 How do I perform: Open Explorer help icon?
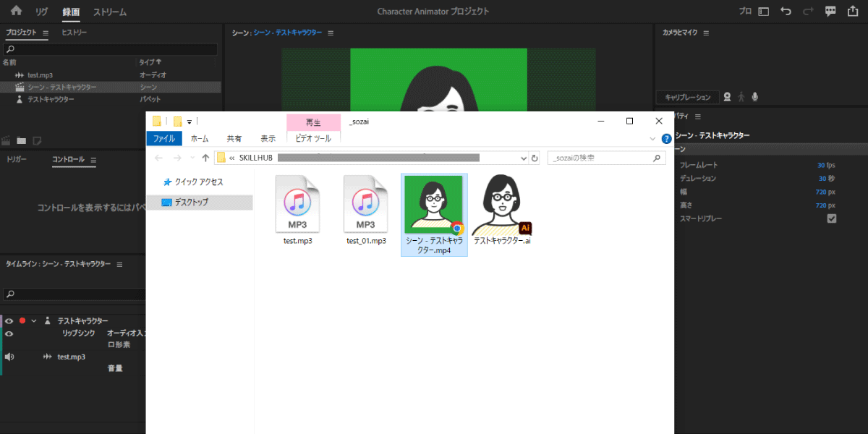pos(665,138)
